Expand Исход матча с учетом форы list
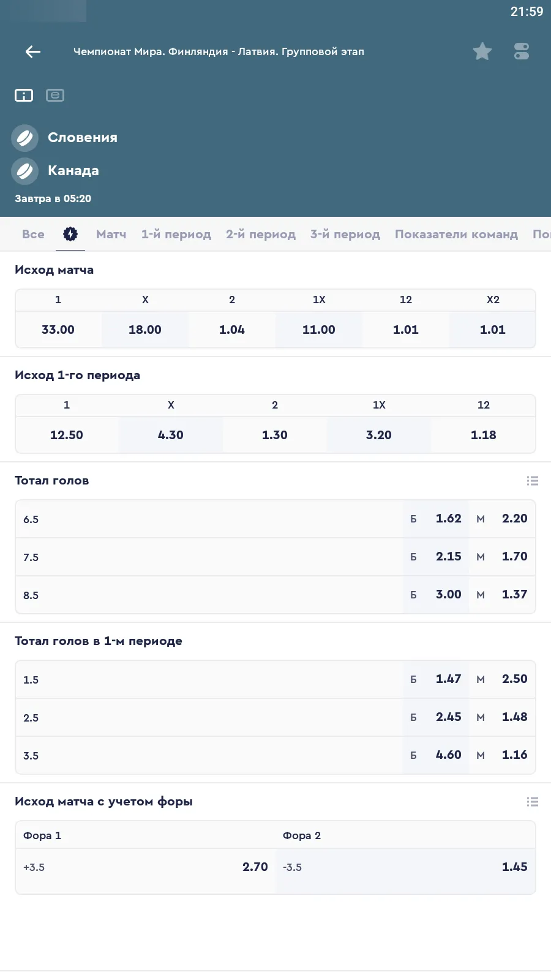The image size is (551, 980). (533, 802)
